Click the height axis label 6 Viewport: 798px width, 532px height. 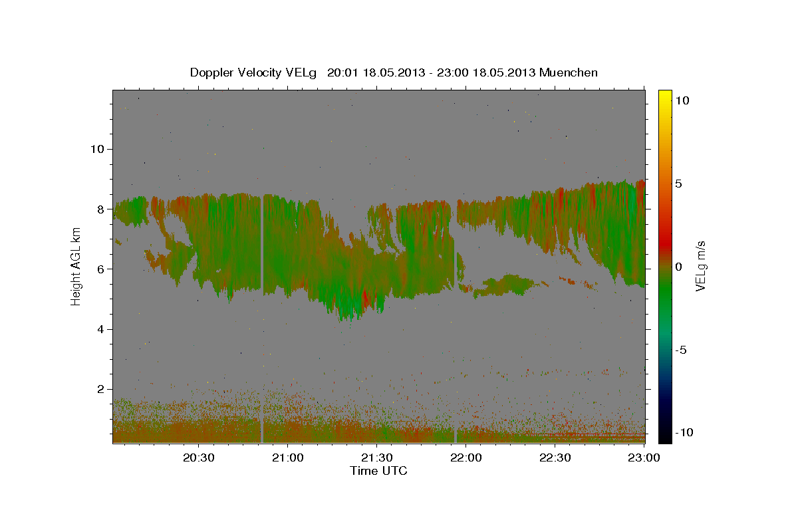pyautogui.click(x=102, y=269)
